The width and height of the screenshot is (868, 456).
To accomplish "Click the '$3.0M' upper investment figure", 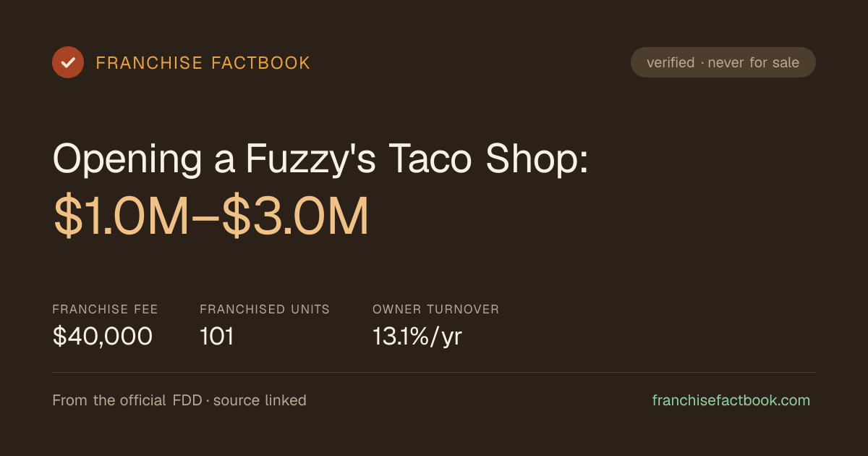I will [x=295, y=216].
